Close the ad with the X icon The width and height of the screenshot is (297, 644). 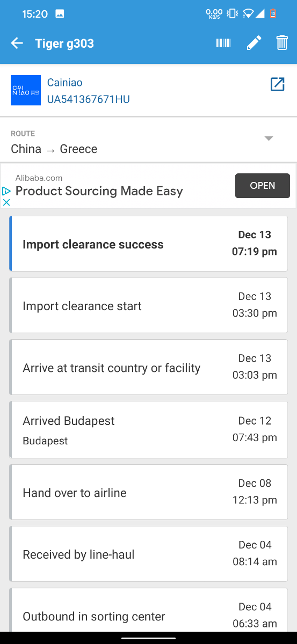click(x=6, y=202)
